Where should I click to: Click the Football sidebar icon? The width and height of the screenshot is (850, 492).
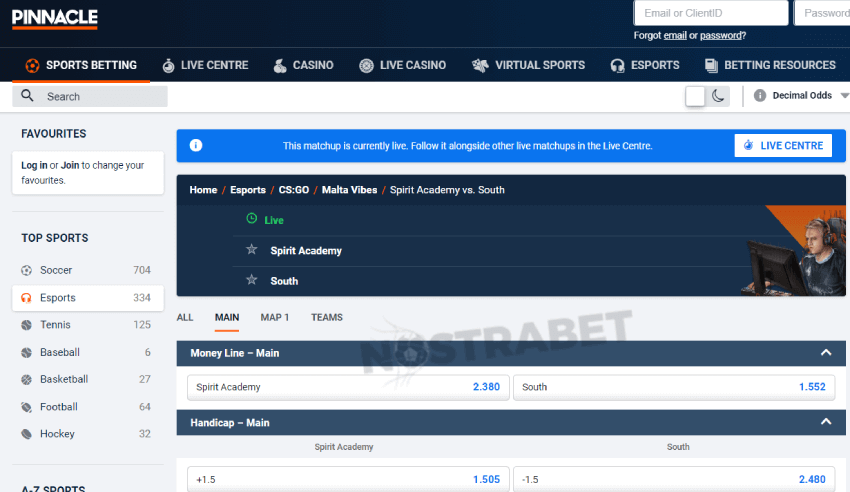[x=26, y=407]
